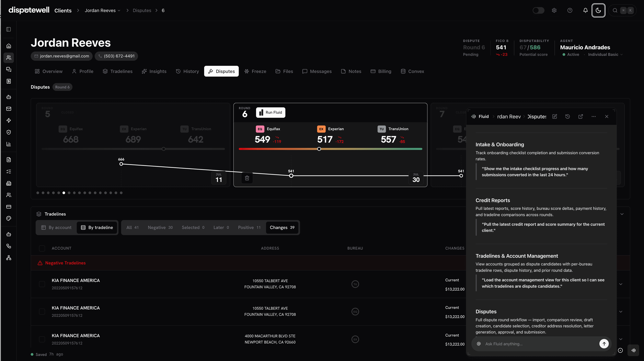Open the mail envelope sidebar icon

click(9, 109)
